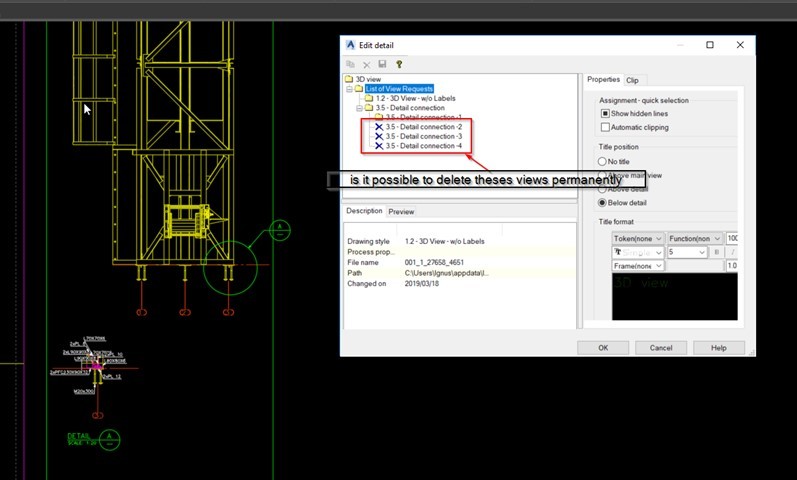Click blue X icon of Detail connection -2
797x480 pixels.
coord(379,127)
